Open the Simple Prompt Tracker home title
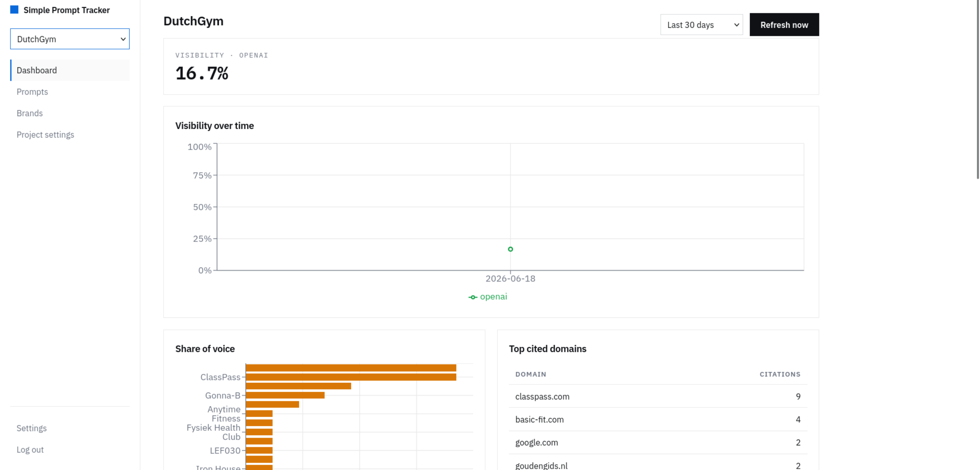 click(x=66, y=10)
